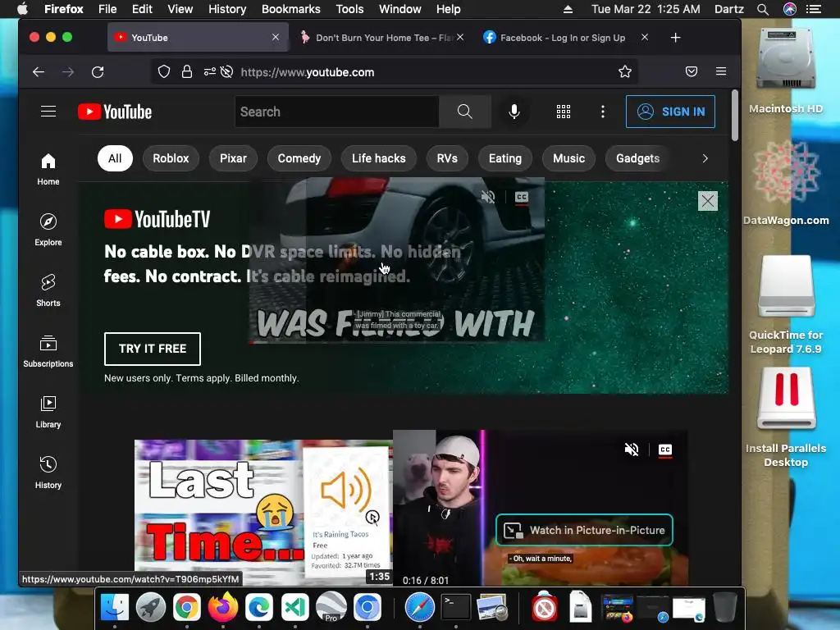Click TRY IT FREE button
This screenshot has height=630, width=840.
[x=153, y=349]
